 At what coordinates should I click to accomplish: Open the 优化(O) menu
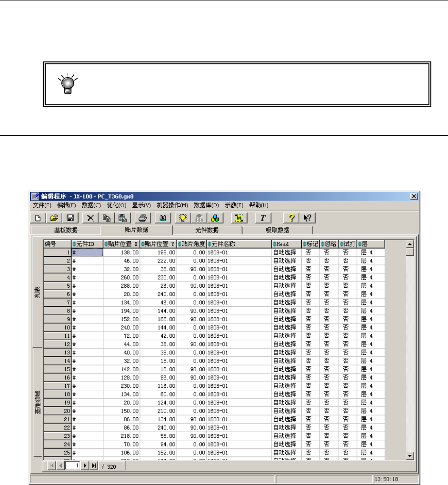117,205
